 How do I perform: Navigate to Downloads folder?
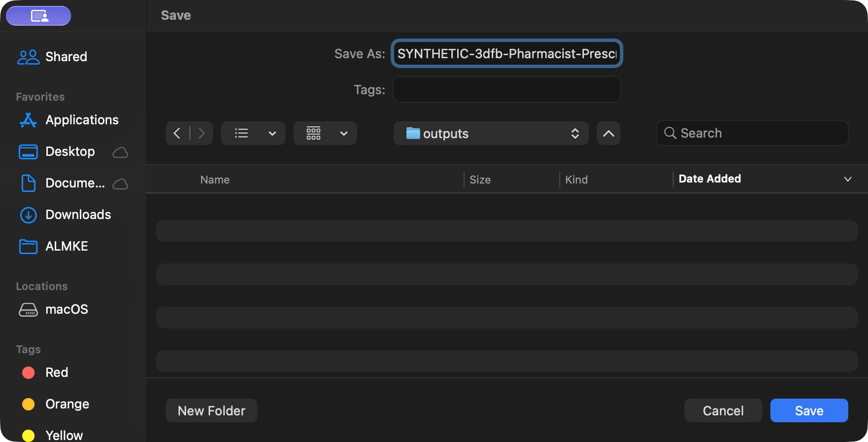64,215
